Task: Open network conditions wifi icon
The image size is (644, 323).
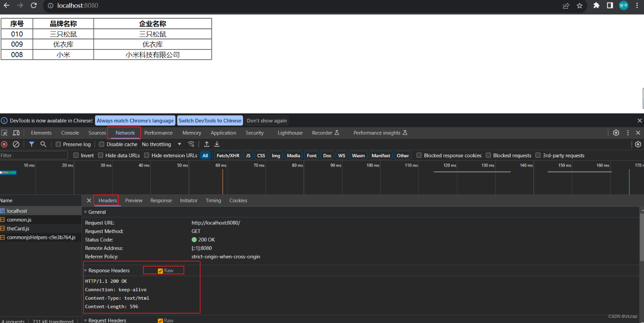Action: point(191,144)
